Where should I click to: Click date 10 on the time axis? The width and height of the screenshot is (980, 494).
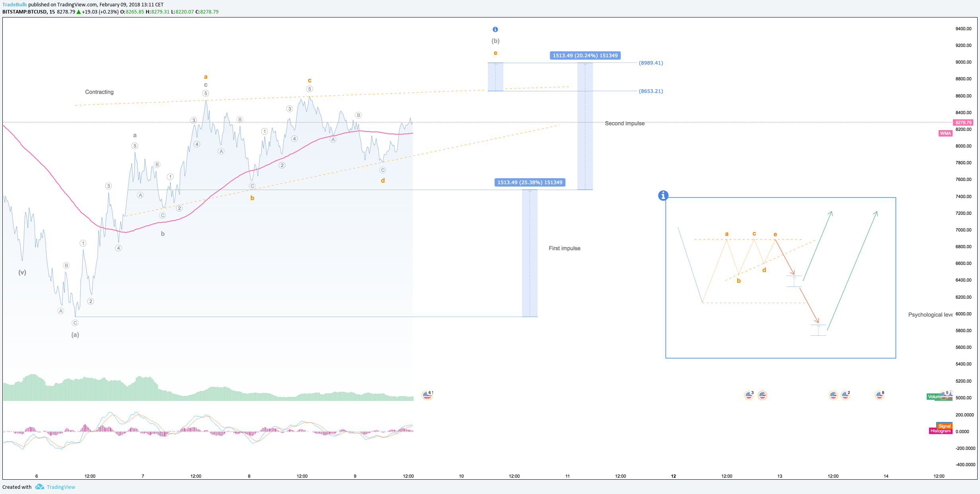(461, 476)
